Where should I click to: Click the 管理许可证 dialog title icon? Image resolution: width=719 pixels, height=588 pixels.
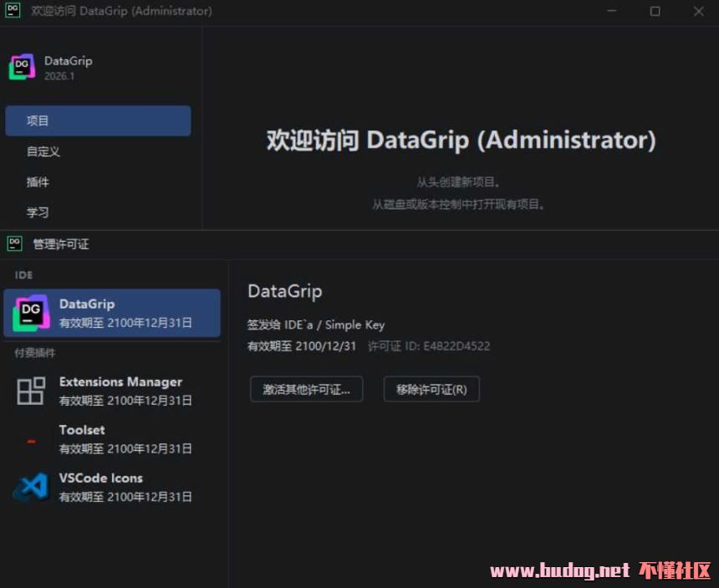14,243
